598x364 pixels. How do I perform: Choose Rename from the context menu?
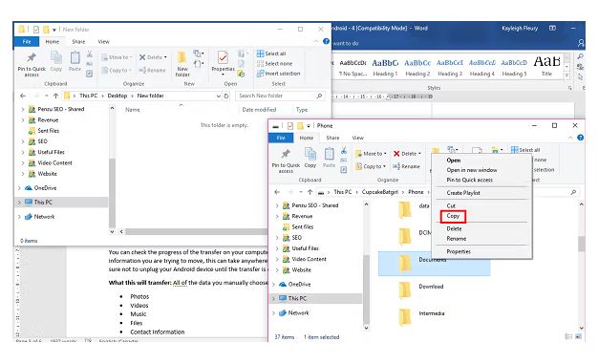coord(481,239)
